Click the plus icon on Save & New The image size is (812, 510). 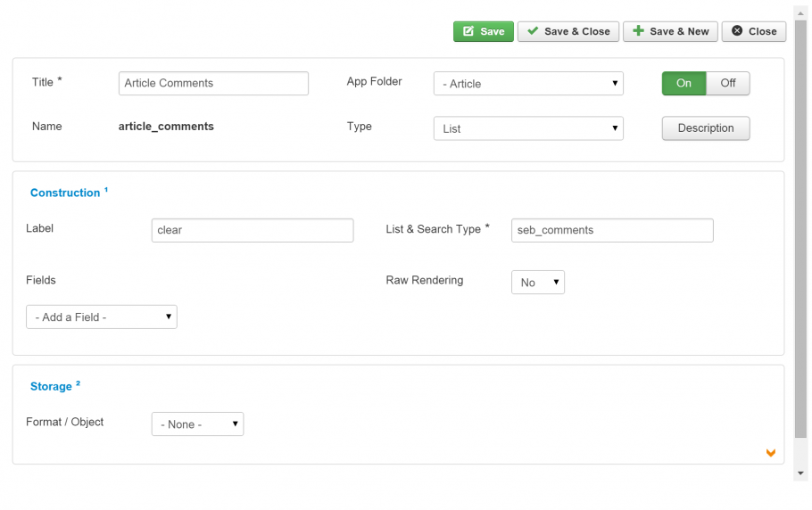pos(639,31)
